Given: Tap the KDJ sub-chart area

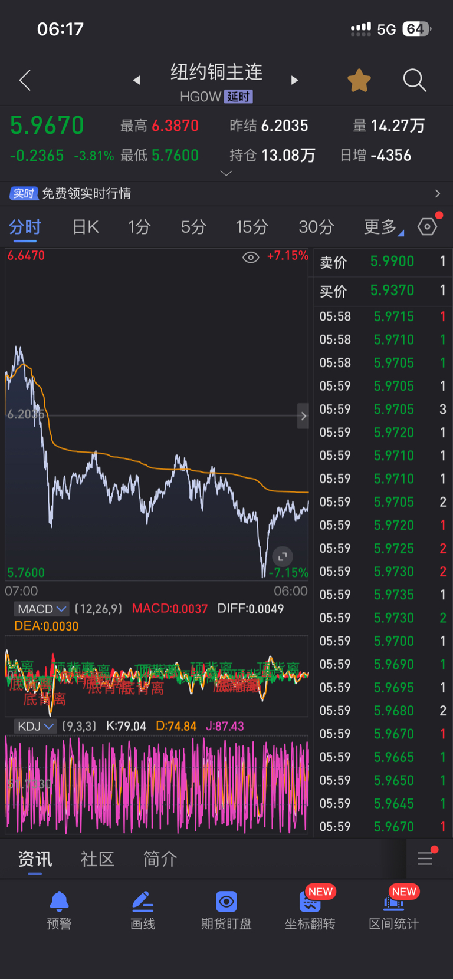Looking at the screenshot, I should point(156,784).
